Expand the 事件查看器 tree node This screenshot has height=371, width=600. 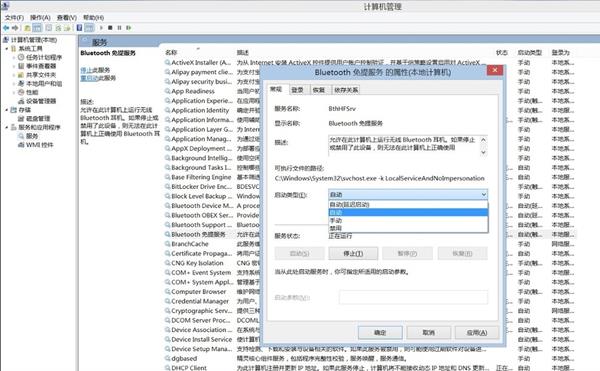coord(14,66)
